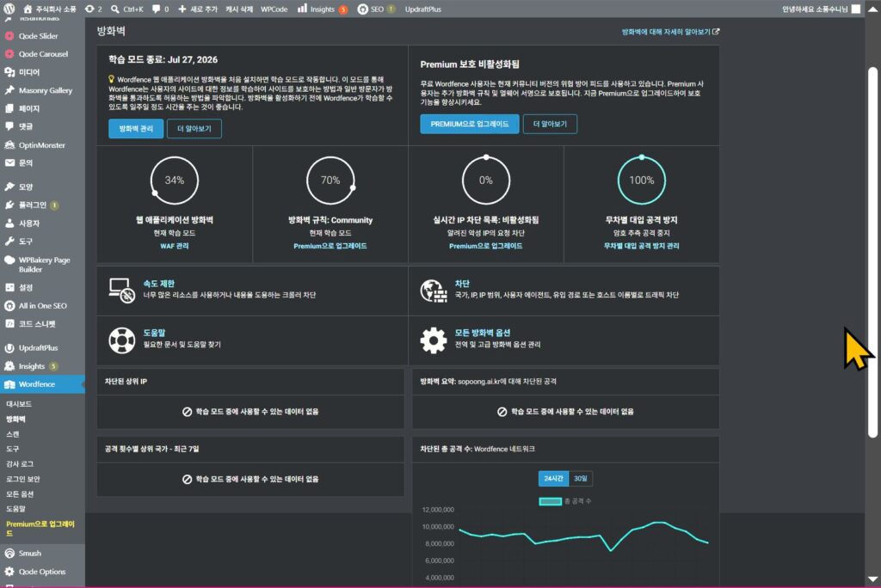Open 코드 스니펫 in the sidebar
881x588 pixels.
(x=37, y=324)
